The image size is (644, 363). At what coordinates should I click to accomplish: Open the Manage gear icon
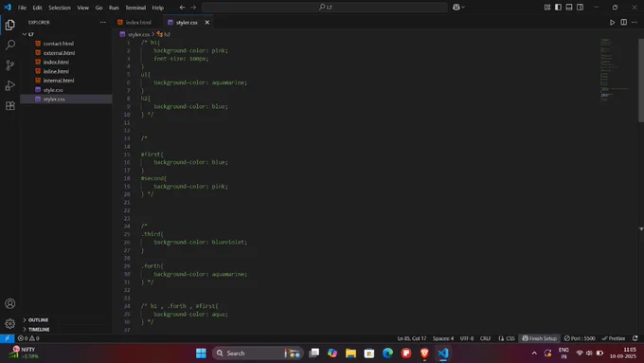tap(9, 323)
